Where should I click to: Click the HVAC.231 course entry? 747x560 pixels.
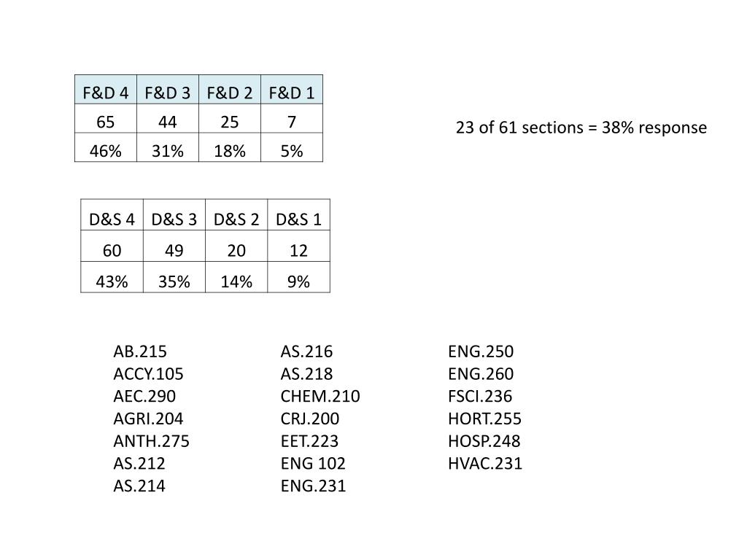pyautogui.click(x=485, y=463)
